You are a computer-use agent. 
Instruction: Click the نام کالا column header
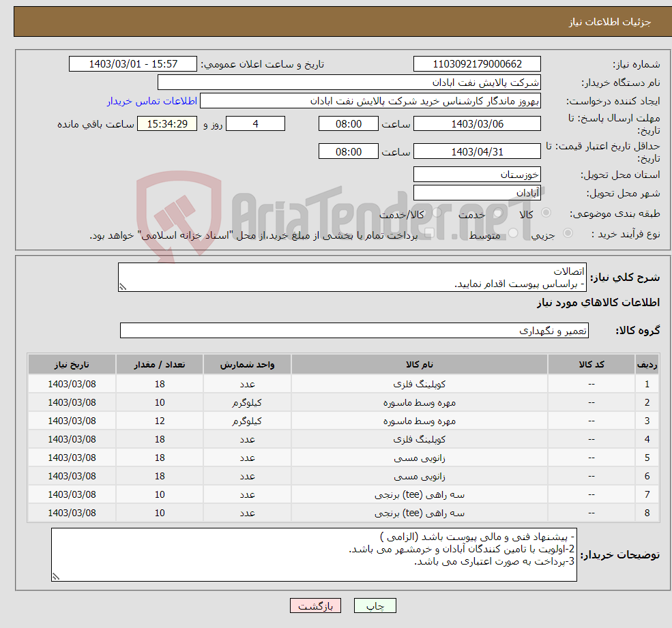point(420,365)
